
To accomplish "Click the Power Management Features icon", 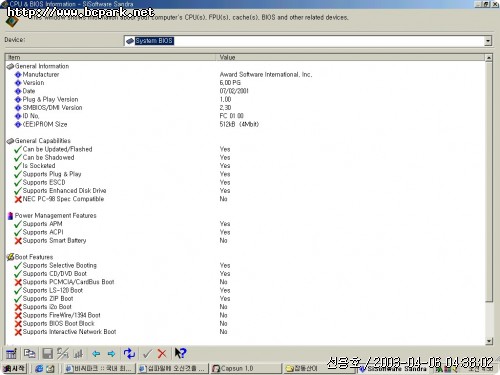I will click(x=10, y=216).
